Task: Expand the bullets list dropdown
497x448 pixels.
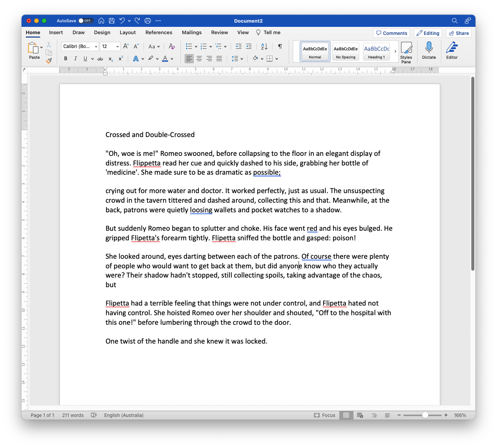Action: [x=196, y=46]
